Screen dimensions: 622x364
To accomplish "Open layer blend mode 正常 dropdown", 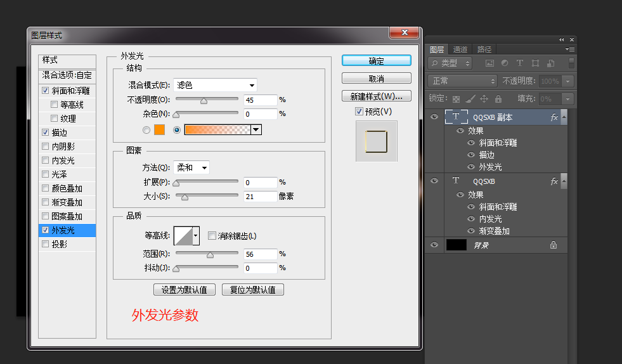I will pyautogui.click(x=463, y=81).
